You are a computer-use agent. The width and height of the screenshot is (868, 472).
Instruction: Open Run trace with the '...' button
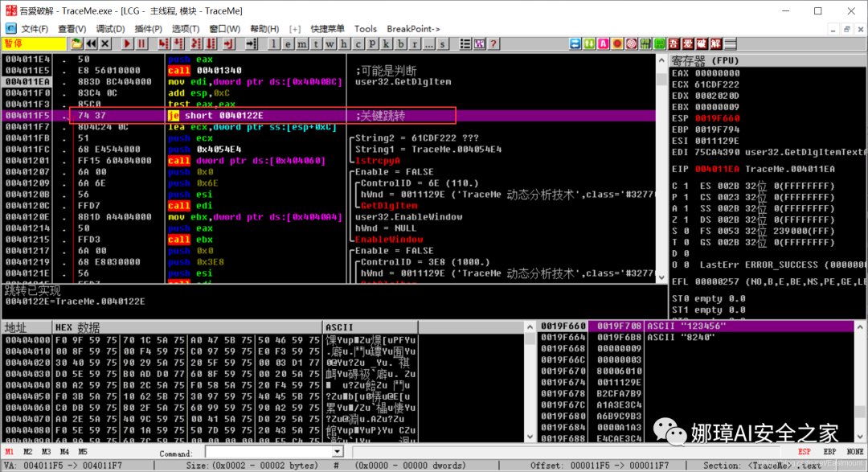tap(428, 43)
